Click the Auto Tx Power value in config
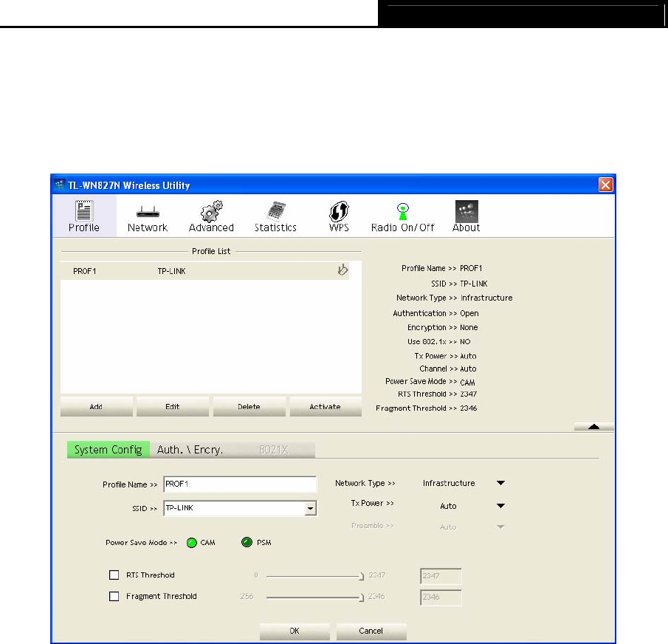Viewport: 668px width, 644px height. click(448, 506)
